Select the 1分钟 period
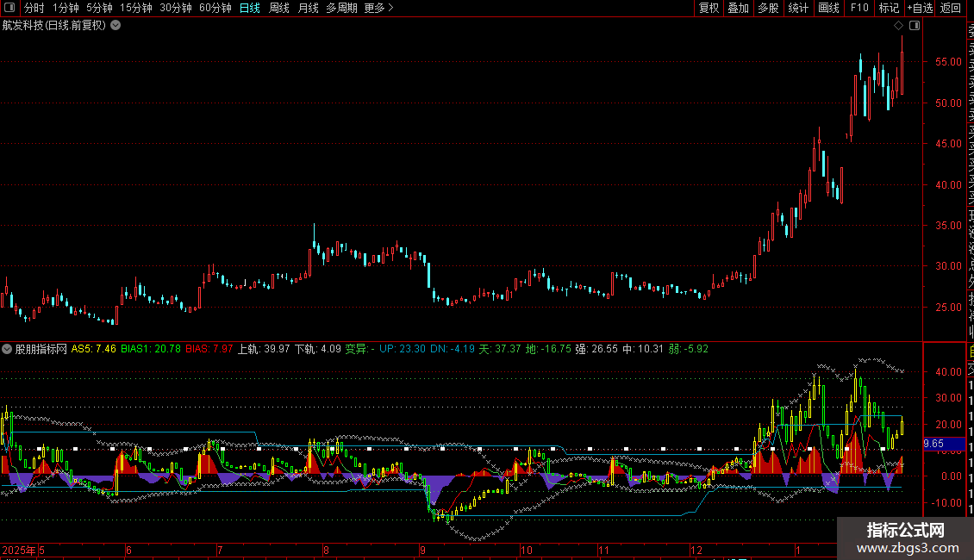Viewport: 974px width, 560px height. tap(66, 8)
